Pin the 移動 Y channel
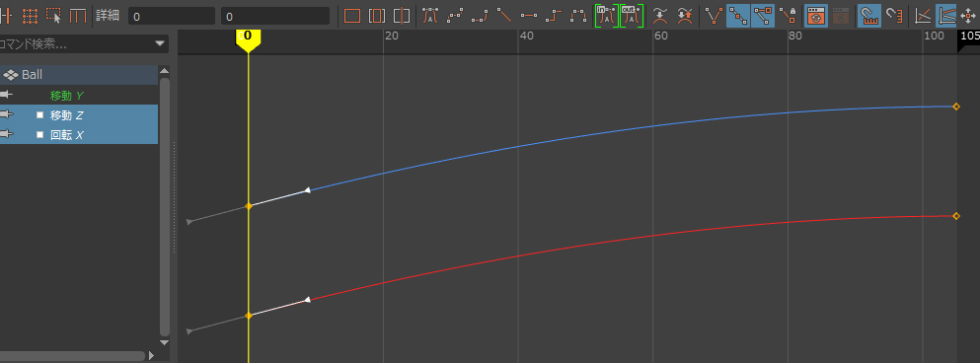Image resolution: width=980 pixels, height=363 pixels. pos(6,95)
